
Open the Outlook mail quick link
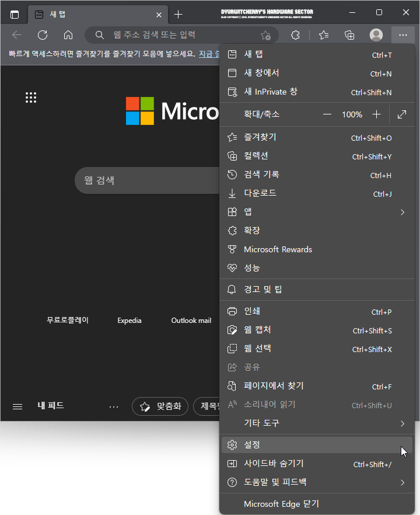(191, 321)
